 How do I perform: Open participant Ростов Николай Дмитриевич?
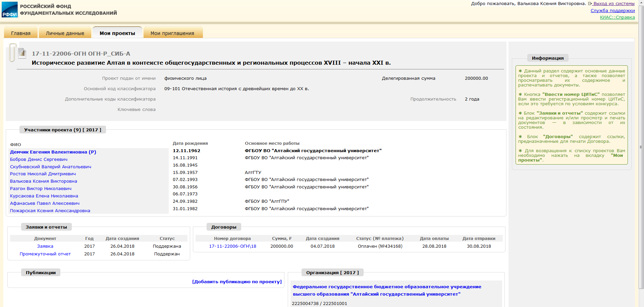(43, 174)
